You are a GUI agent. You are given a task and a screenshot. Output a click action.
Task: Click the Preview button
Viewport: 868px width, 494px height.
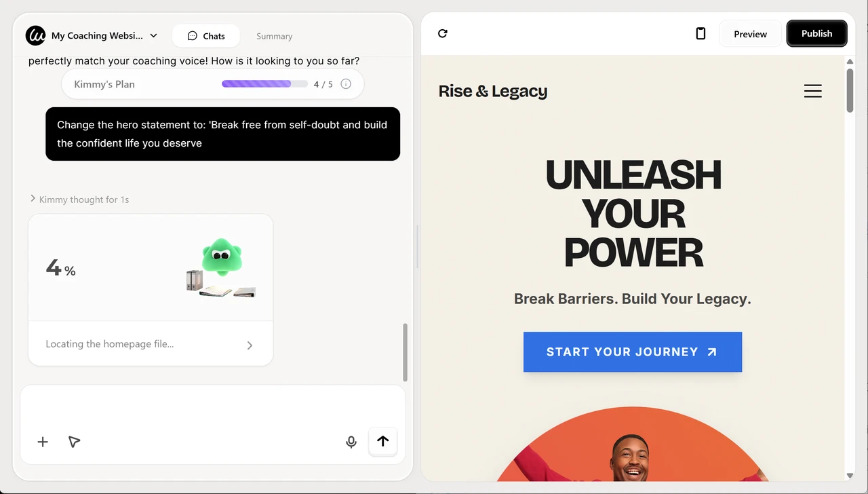(x=750, y=34)
